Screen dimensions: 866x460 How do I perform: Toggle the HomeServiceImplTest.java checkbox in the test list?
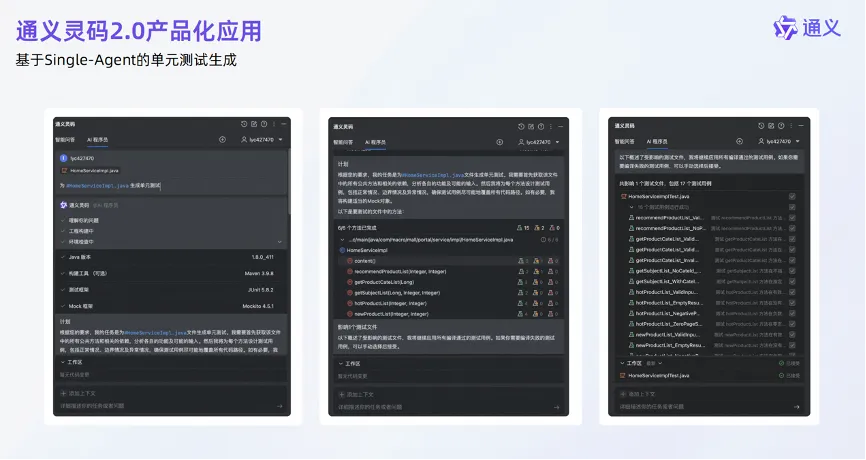[x=792, y=196]
